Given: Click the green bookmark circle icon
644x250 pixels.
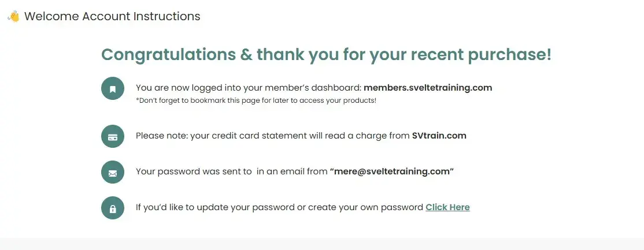Looking at the screenshot, I should (113, 88).
